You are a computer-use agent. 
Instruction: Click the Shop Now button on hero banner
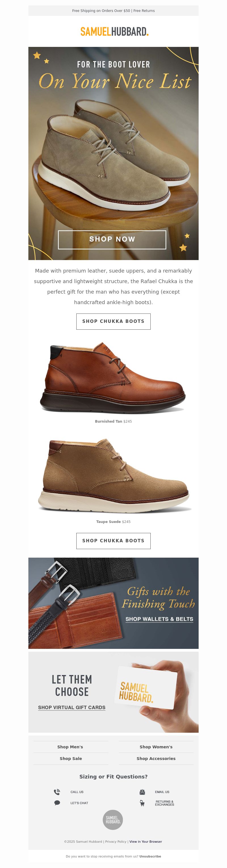pyautogui.click(x=112, y=240)
